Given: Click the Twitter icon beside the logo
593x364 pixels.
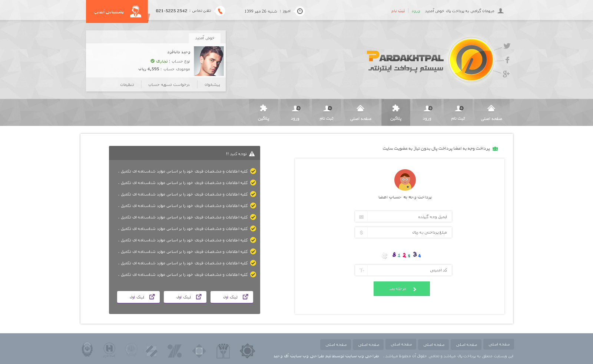Looking at the screenshot, I should tap(507, 46).
